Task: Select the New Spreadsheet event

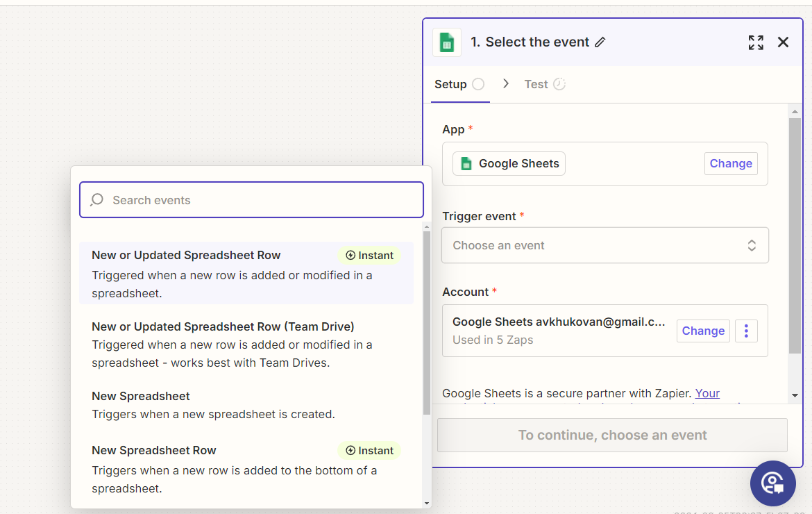Action: [246, 405]
